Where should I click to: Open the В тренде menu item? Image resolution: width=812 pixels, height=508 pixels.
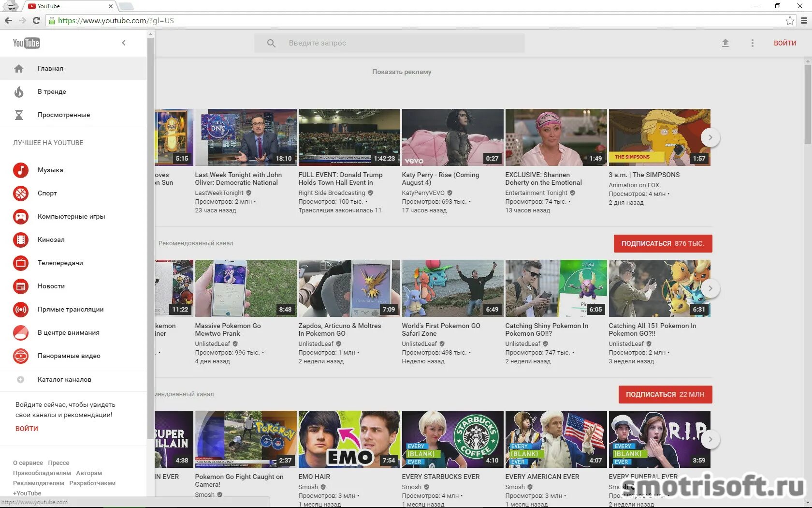point(73,91)
